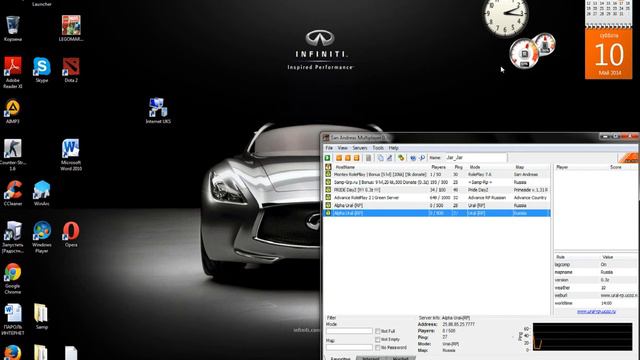The width and height of the screenshot is (640, 360).
Task: Open the Samp folder on the desktop
Action: pyautogui.click(x=41, y=316)
